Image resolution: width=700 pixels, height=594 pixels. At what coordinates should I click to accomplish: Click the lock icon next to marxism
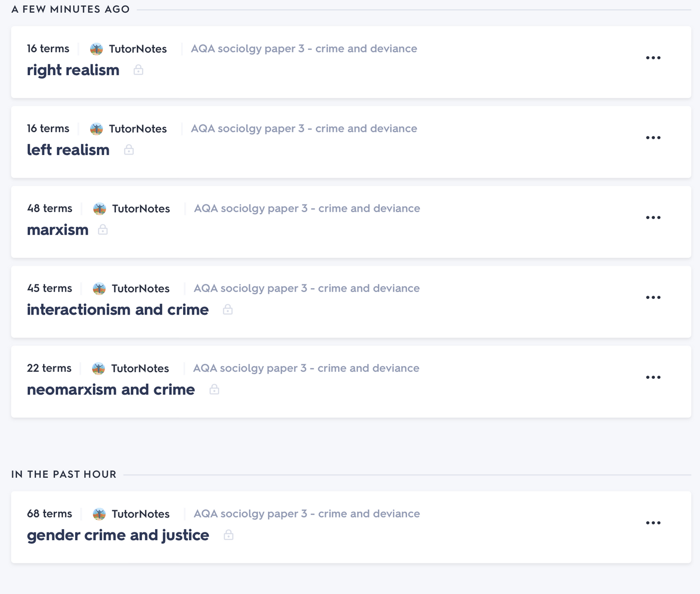click(x=103, y=230)
